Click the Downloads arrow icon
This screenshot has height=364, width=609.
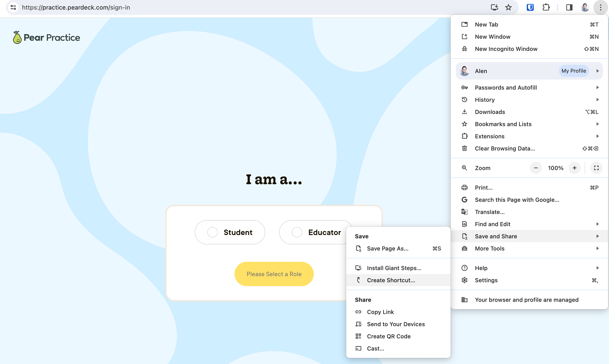point(464,112)
